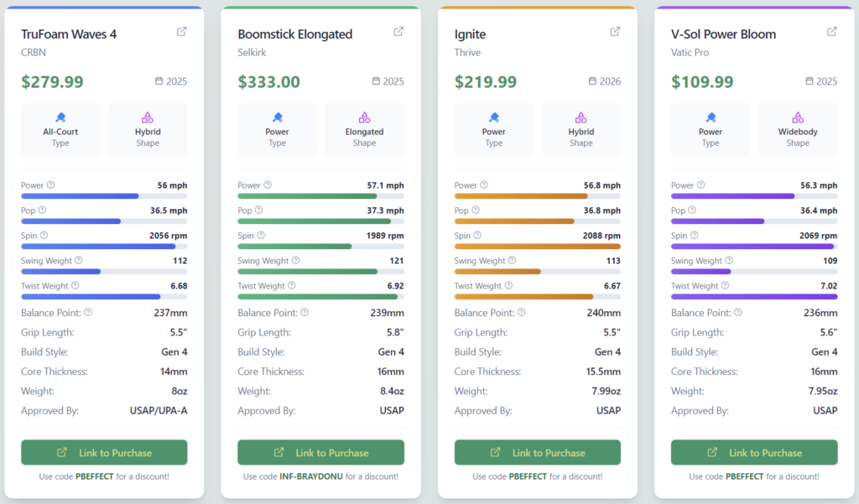The image size is (859, 504).
Task: Click Link to Purchase for V-Sol Power Bloom
Action: (x=754, y=453)
